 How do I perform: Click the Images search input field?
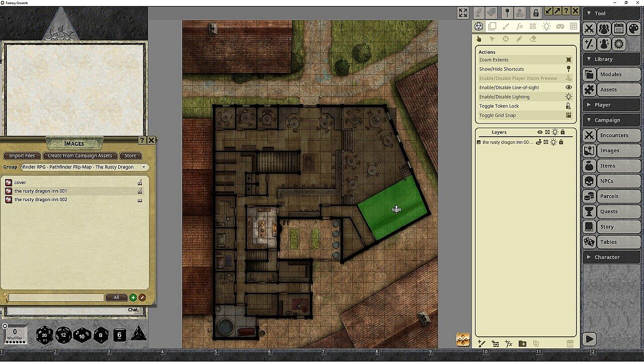pyautogui.click(x=56, y=298)
